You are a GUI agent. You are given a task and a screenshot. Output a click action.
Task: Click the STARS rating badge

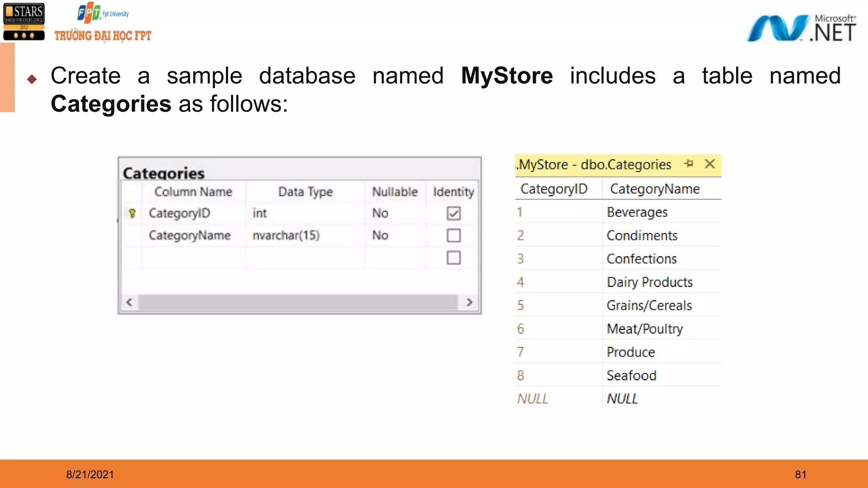tap(24, 22)
